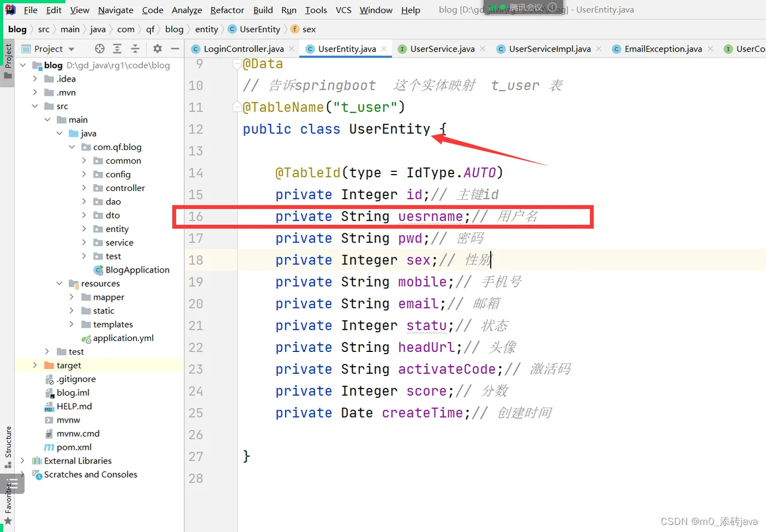This screenshot has height=532, width=766.
Task: Expand the .idea folder
Action: tap(35, 79)
